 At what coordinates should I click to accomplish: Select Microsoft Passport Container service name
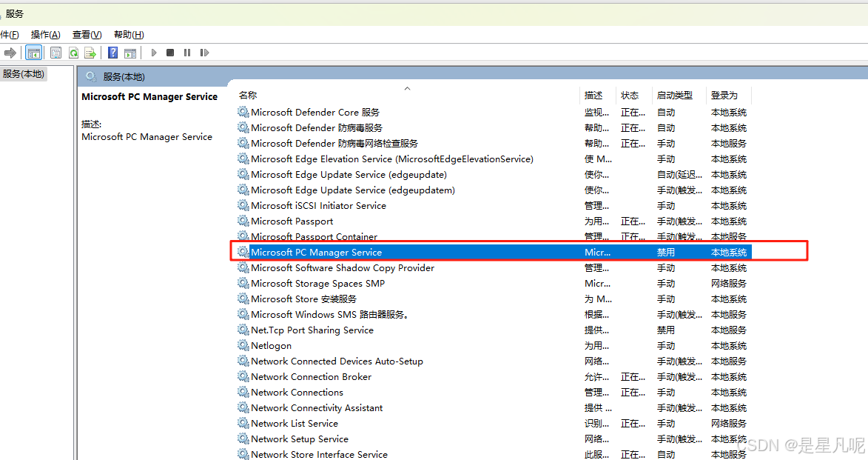point(314,236)
